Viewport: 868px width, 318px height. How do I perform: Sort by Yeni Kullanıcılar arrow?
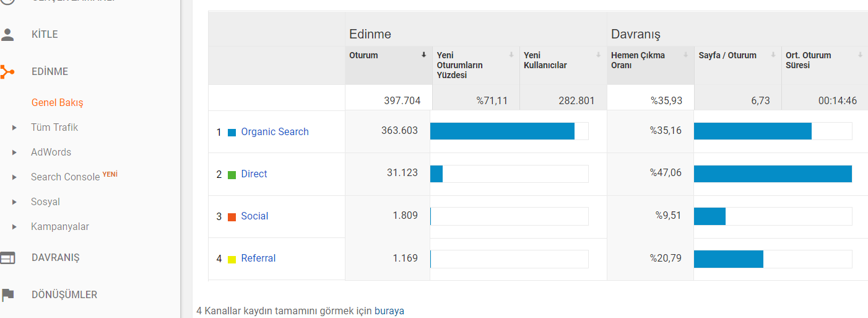tap(599, 55)
